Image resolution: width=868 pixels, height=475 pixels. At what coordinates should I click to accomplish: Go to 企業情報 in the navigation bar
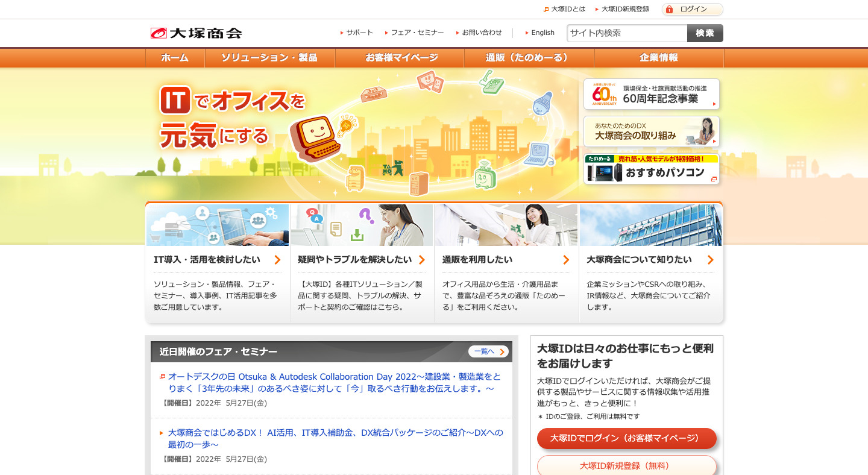click(658, 58)
